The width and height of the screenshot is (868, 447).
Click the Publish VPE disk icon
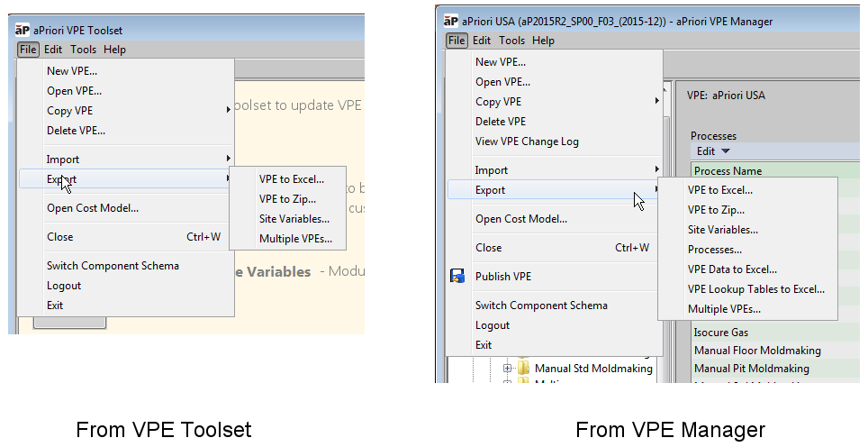[x=457, y=277]
